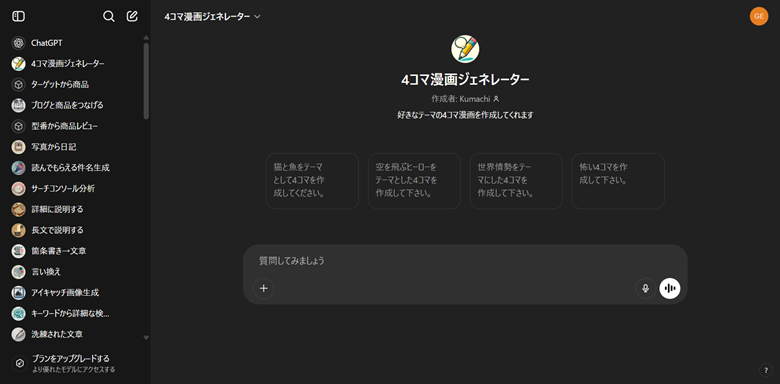Screen dimensions: 780x384
Task: Click the 好きなテーマの4コマ漫画を作成してくれます description
Action: [x=465, y=115]
